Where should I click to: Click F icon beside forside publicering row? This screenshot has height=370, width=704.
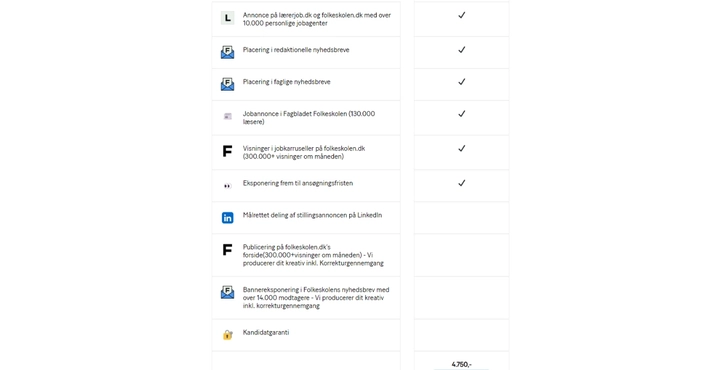[x=228, y=250]
